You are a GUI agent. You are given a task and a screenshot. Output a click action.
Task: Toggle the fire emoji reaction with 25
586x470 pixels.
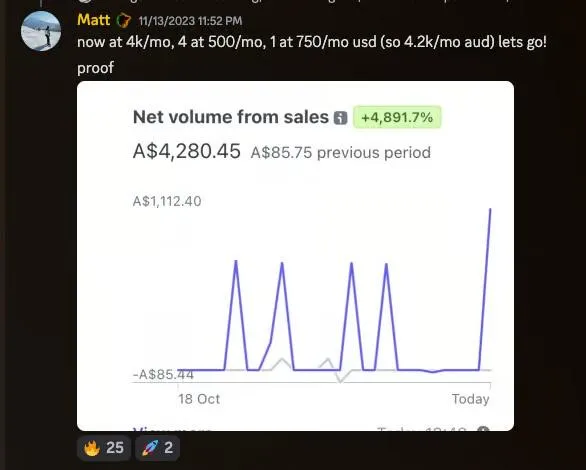click(x=104, y=448)
